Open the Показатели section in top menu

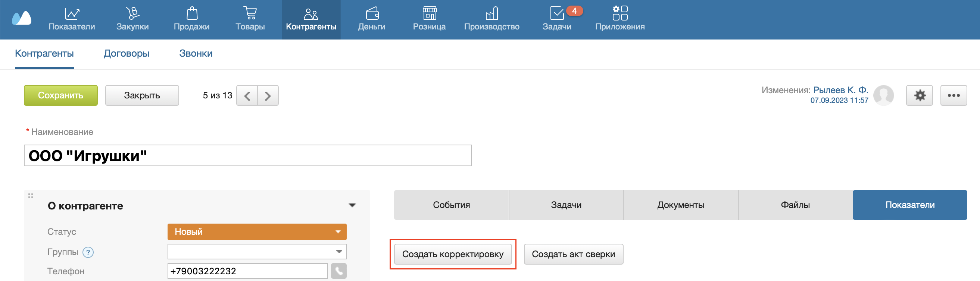click(72, 19)
